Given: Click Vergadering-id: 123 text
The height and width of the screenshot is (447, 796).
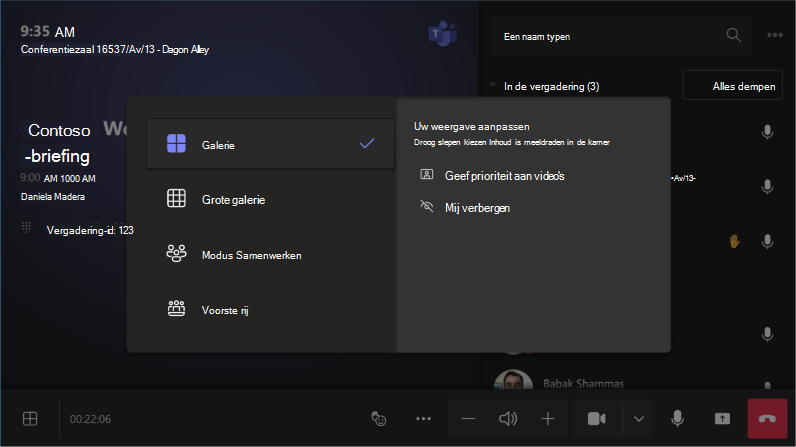Looking at the screenshot, I should 90,230.
